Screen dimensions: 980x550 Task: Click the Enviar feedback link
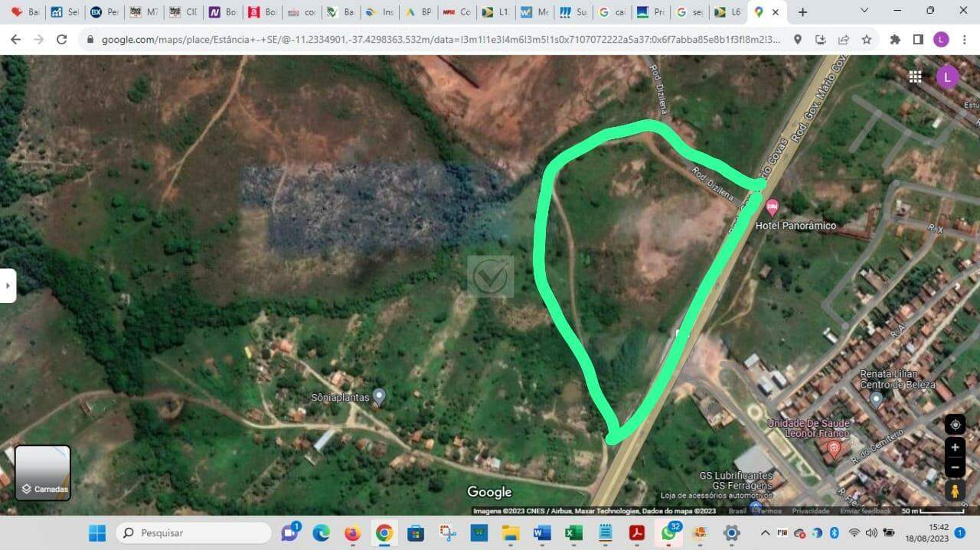point(864,511)
